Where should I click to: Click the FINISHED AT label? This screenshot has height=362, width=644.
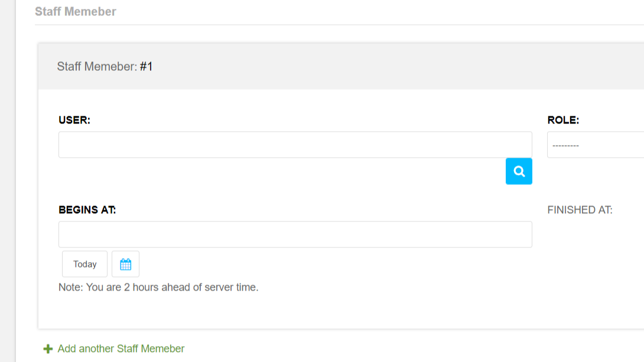tap(580, 210)
